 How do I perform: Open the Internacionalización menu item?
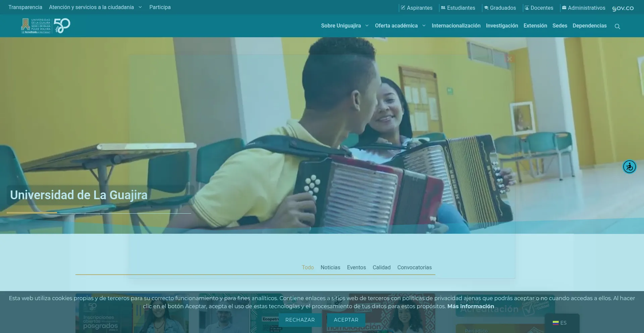(x=456, y=25)
